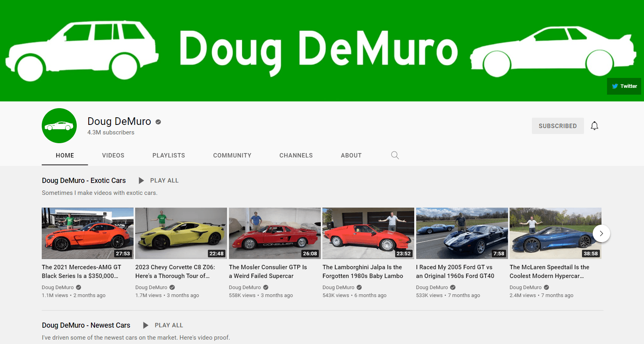Click the Twitter bird icon on banner
The image size is (644, 344).
(x=615, y=86)
